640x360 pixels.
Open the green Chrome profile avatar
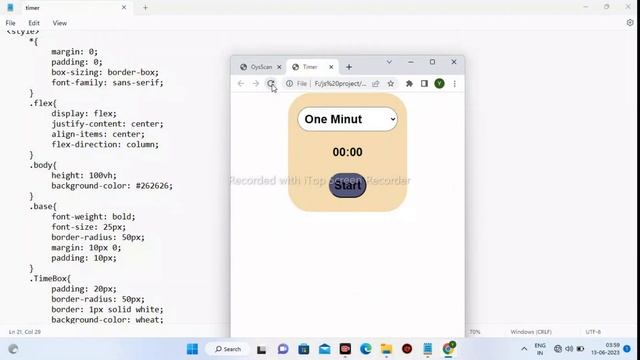[x=439, y=83]
